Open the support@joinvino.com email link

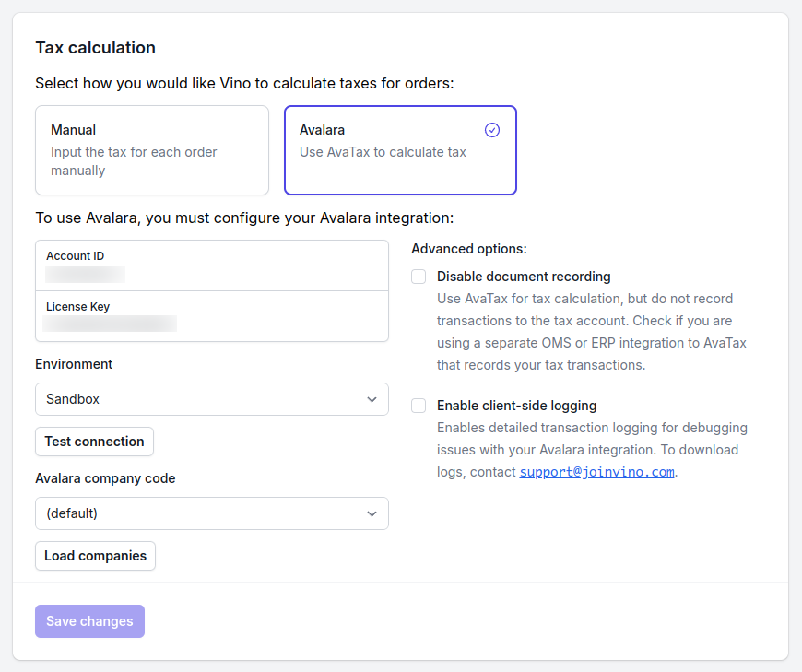tap(596, 472)
